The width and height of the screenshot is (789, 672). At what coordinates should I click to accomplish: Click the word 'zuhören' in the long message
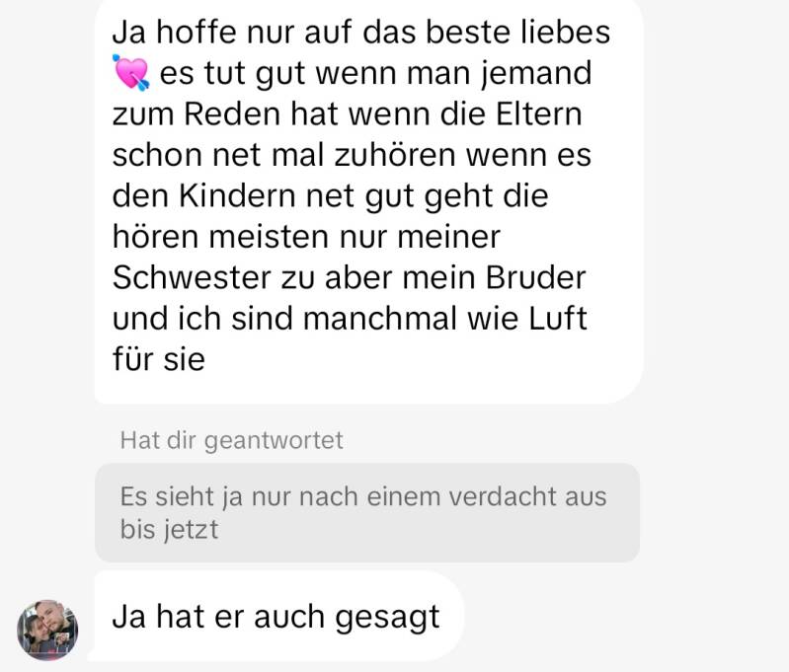click(395, 155)
